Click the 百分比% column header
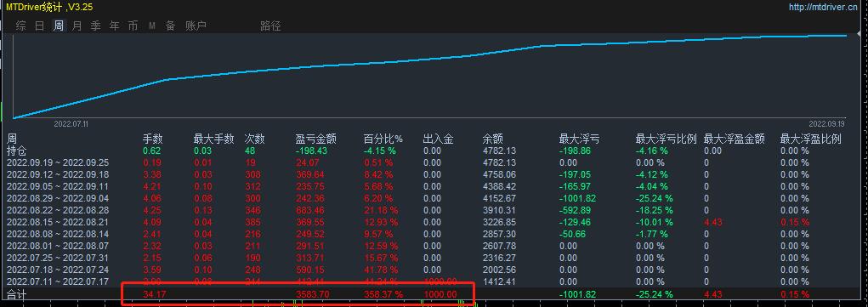This screenshot has width=868, height=307. click(x=383, y=139)
